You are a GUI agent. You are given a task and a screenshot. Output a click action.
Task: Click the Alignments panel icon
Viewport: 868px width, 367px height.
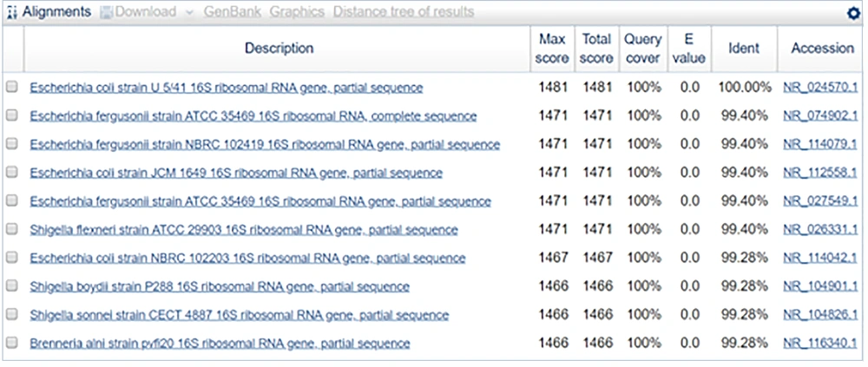11,12
